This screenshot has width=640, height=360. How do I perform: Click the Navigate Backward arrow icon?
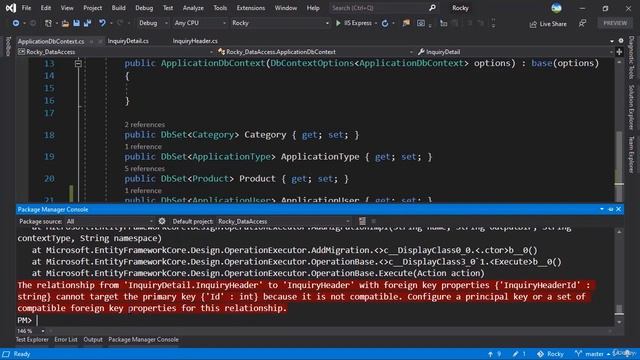[x=16, y=23]
